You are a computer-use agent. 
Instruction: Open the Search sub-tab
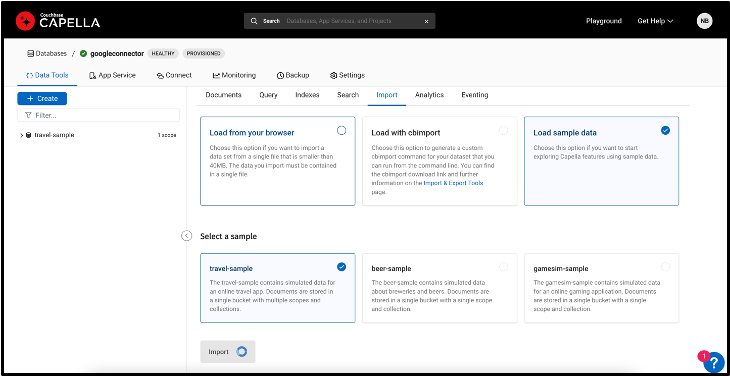(348, 95)
